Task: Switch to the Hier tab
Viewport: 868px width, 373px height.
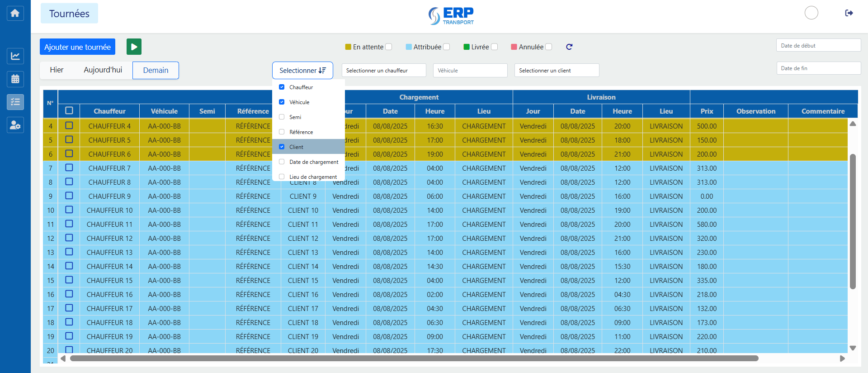Action: pyautogui.click(x=57, y=70)
